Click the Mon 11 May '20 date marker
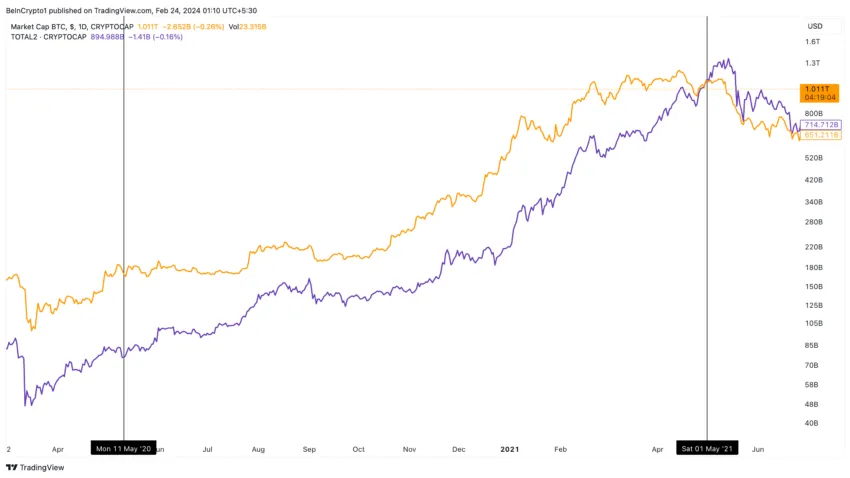This screenshot has width=850, height=478. (124, 448)
